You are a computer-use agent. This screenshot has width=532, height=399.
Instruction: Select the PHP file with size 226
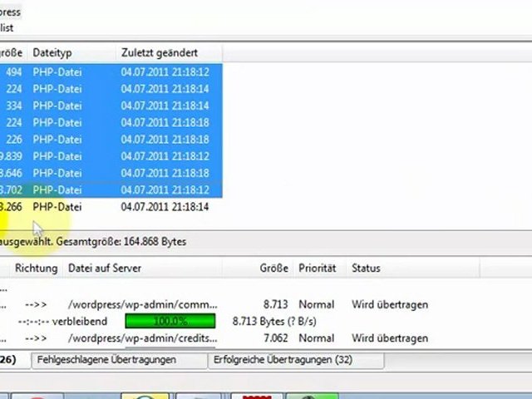pos(57,140)
